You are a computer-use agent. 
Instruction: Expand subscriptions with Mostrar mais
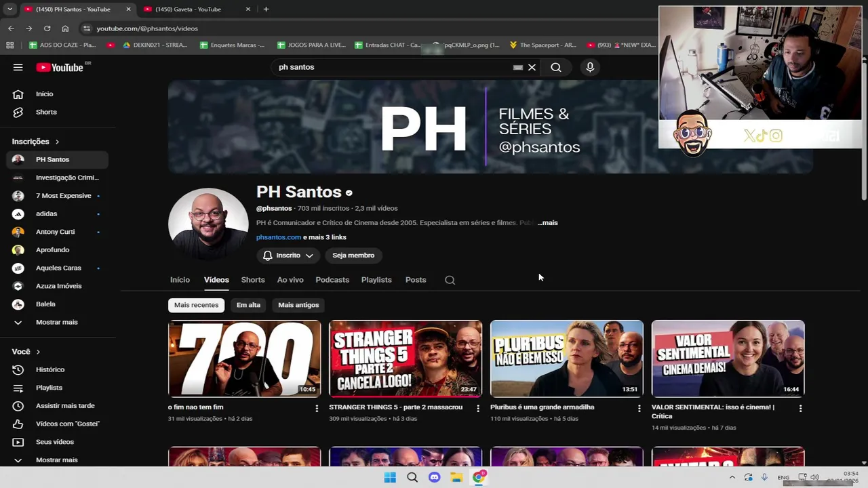(58, 322)
